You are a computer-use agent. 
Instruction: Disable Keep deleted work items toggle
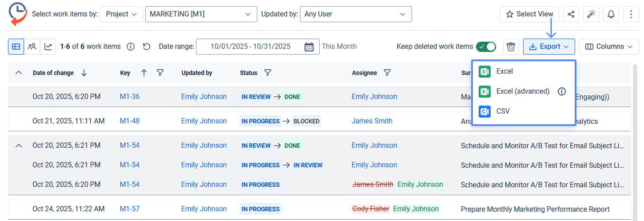pyautogui.click(x=486, y=47)
